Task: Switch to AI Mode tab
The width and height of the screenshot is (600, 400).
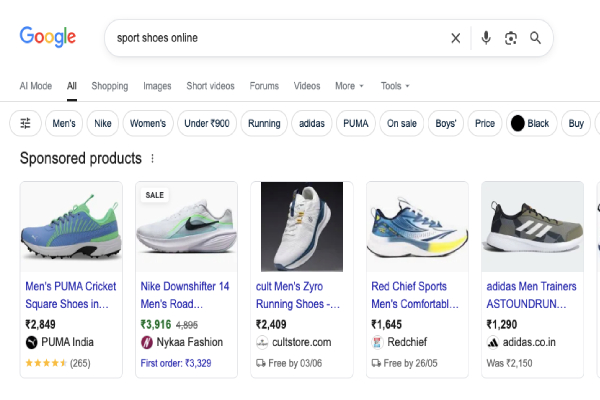Action: [x=36, y=86]
